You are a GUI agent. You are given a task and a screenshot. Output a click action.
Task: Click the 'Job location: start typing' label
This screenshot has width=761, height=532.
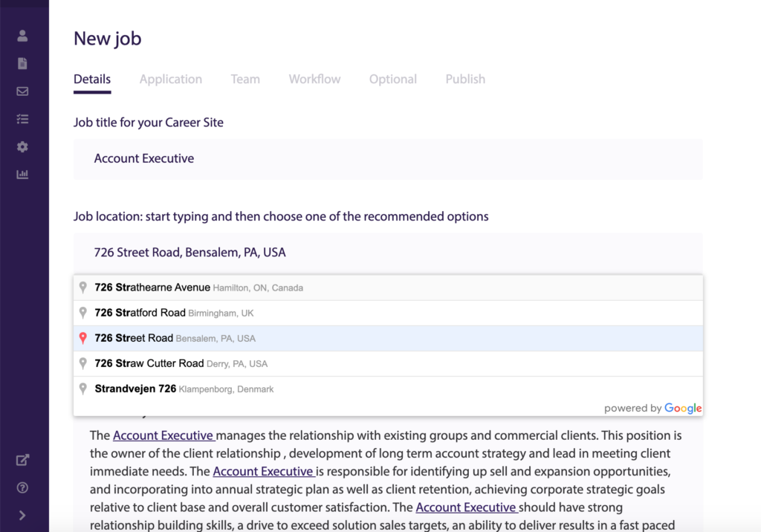(x=281, y=216)
